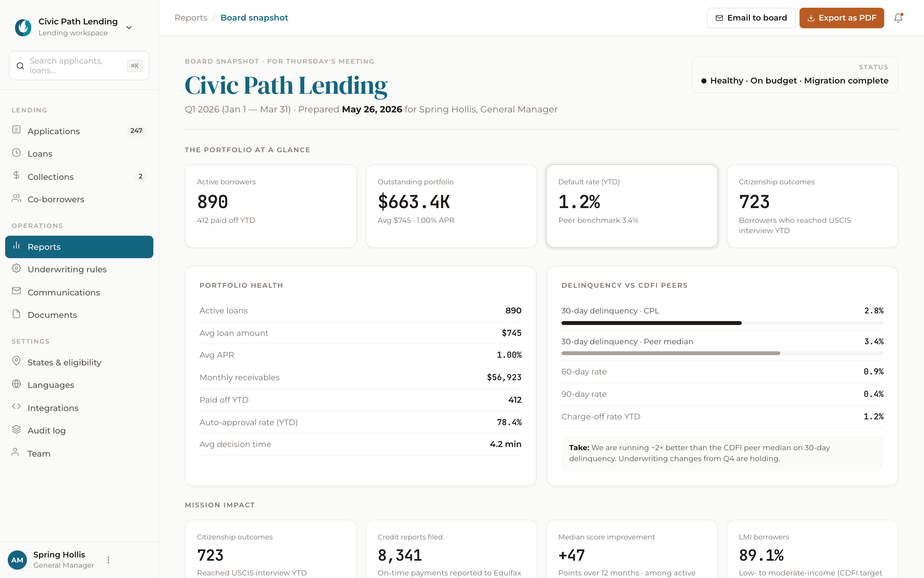Screen dimensions: 924x578
Task: Open Team settings
Action: click(x=79, y=453)
